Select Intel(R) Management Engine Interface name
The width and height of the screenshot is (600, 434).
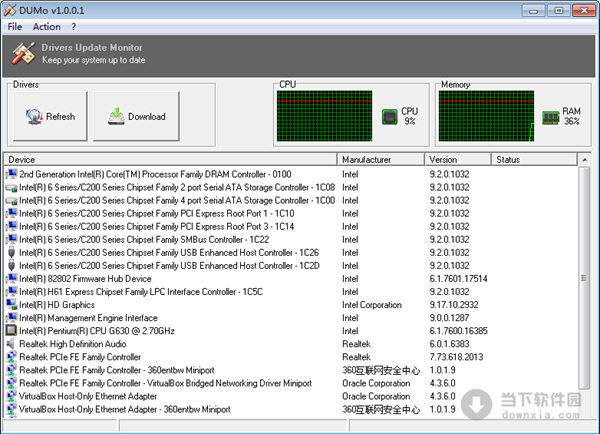point(88,318)
